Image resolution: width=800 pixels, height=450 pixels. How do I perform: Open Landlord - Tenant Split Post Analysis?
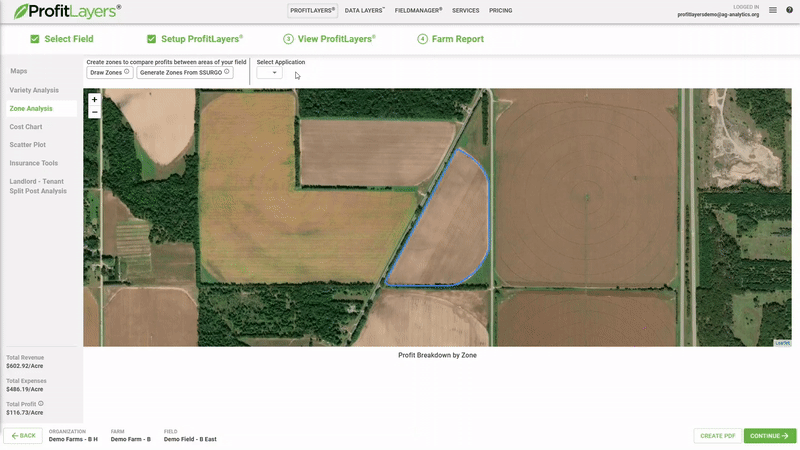click(x=38, y=186)
